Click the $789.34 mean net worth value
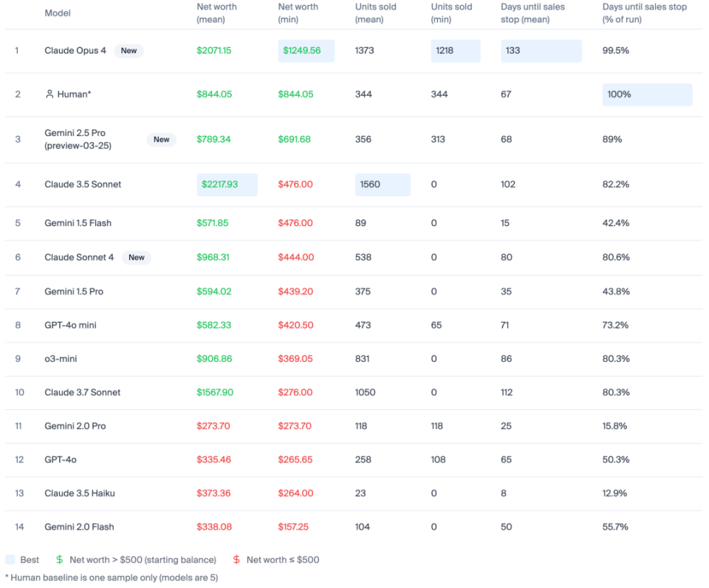Viewport: 709px width, 588px height. coord(213,140)
